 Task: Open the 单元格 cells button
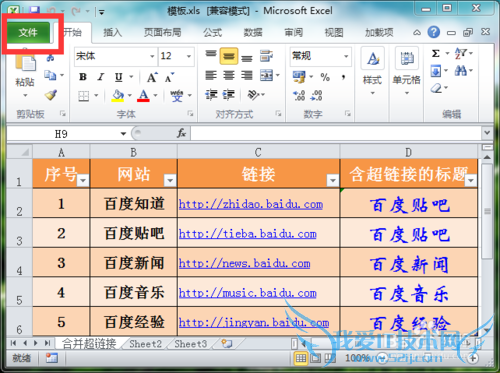407,71
